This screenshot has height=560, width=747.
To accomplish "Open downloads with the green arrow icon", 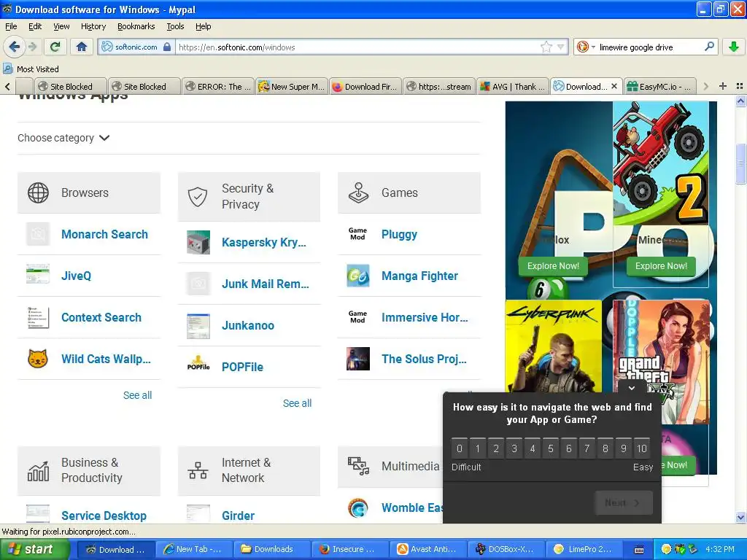I will 734,47.
